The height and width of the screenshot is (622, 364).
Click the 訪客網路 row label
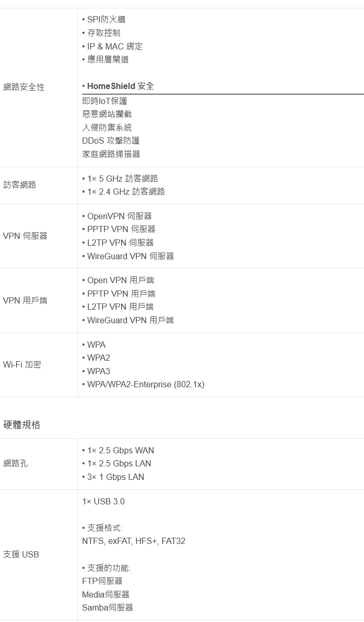tap(20, 185)
